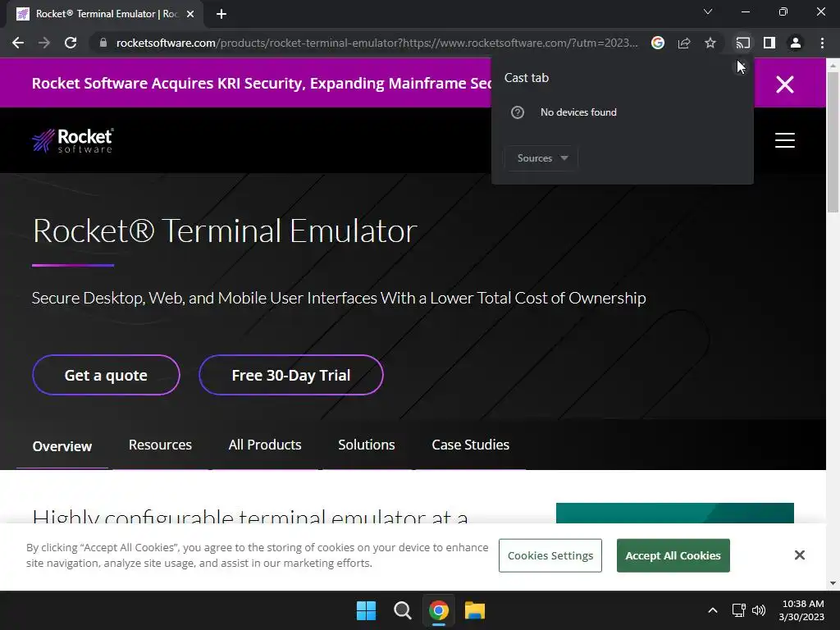Select the Overview tab
The image size is (840, 630).
(62, 445)
